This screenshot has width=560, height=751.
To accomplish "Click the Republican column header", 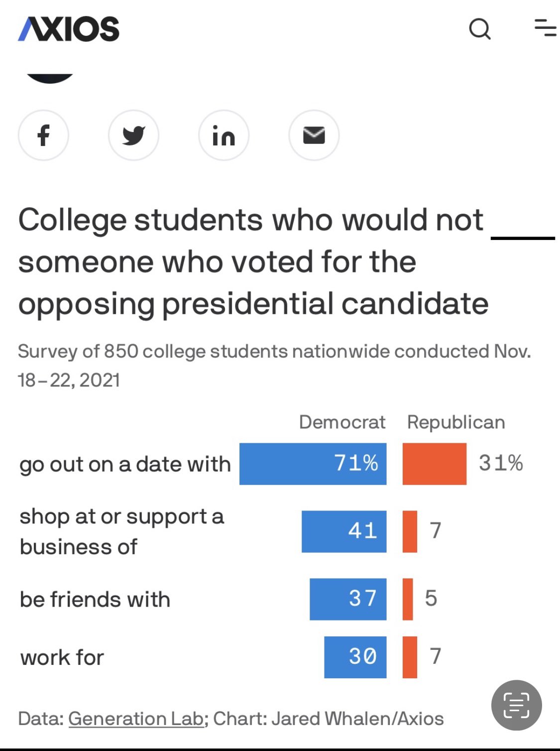I will pos(456,422).
